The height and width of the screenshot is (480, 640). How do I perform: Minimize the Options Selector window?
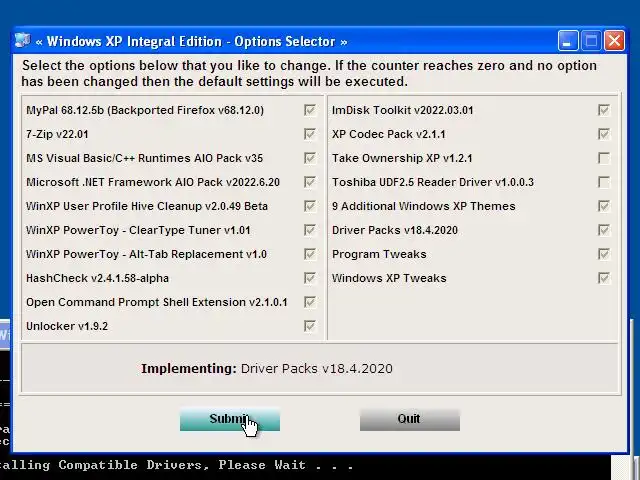point(568,41)
